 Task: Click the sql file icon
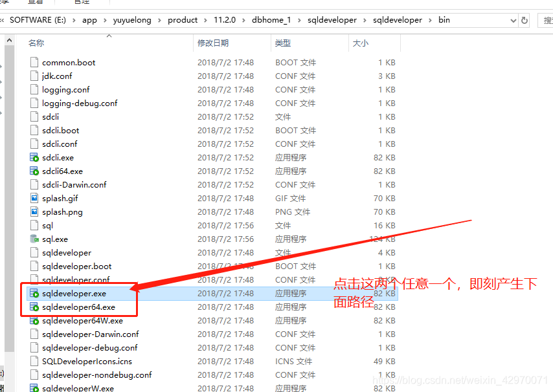pyautogui.click(x=34, y=225)
